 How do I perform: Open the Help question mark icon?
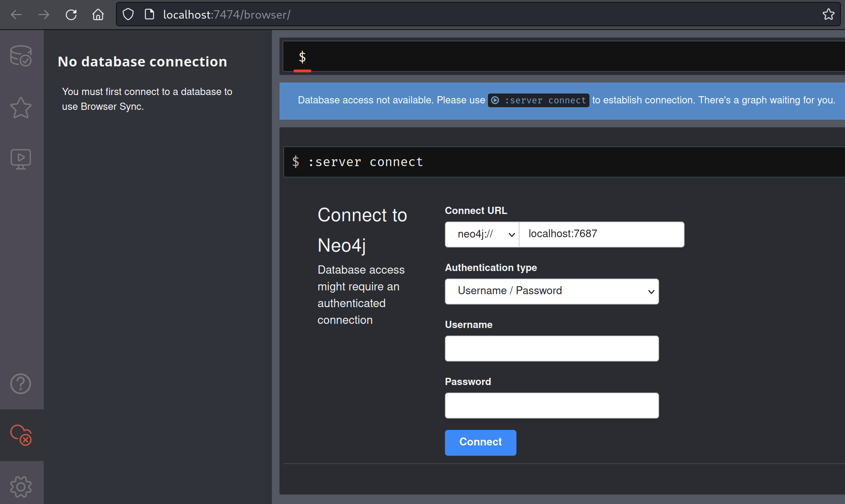pyautogui.click(x=21, y=384)
